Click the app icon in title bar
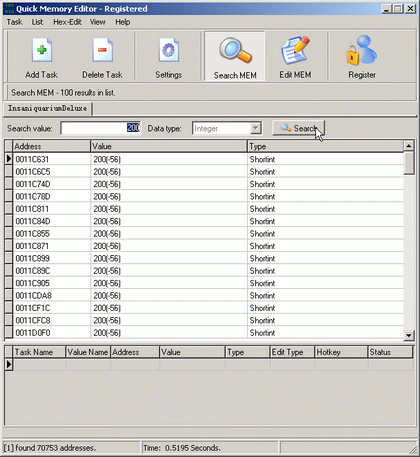This screenshot has height=457, width=420. [9, 9]
